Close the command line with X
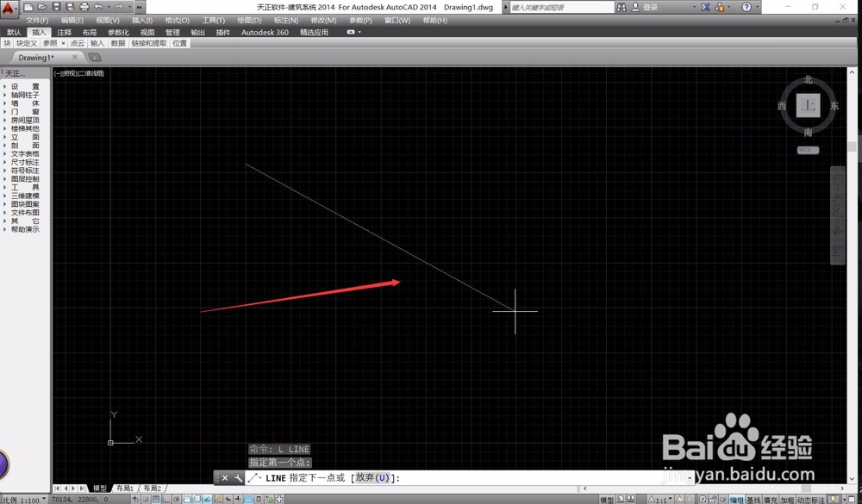The image size is (862, 504). pyautogui.click(x=225, y=478)
